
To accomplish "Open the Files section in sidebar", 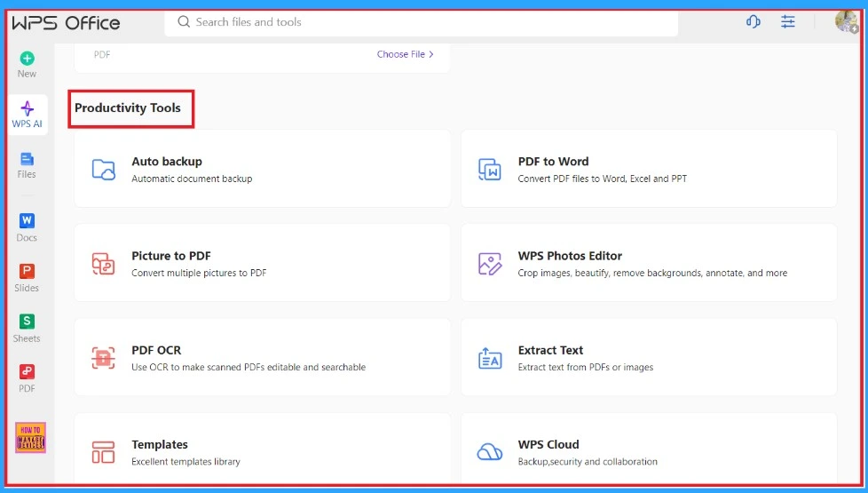I will pos(27,165).
